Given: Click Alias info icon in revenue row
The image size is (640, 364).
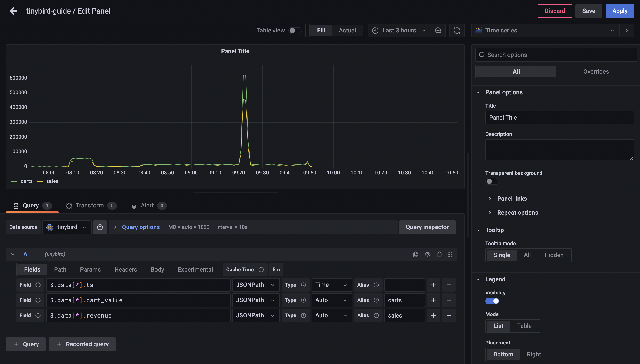Looking at the screenshot, I should tap(376, 315).
